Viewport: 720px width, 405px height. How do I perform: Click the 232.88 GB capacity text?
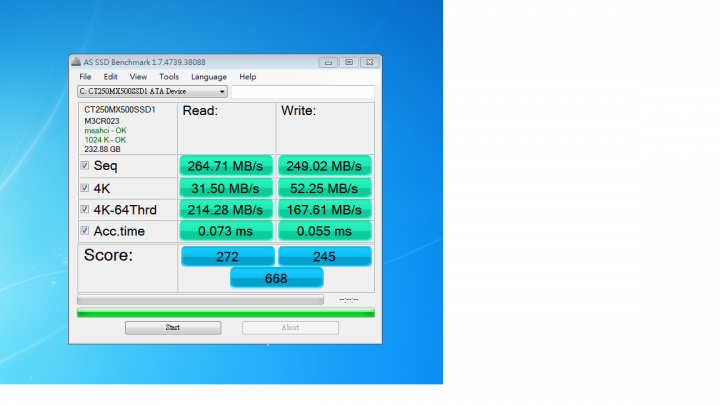click(102, 149)
